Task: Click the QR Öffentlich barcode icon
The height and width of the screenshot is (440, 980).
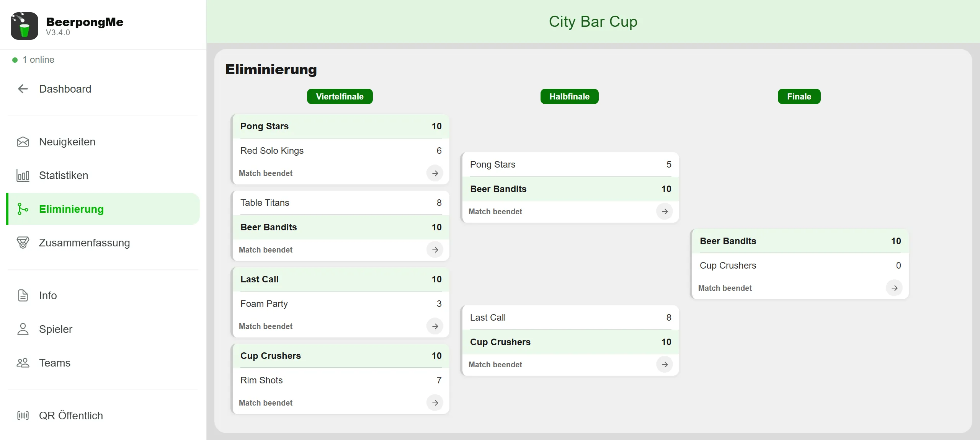Action: click(x=23, y=416)
